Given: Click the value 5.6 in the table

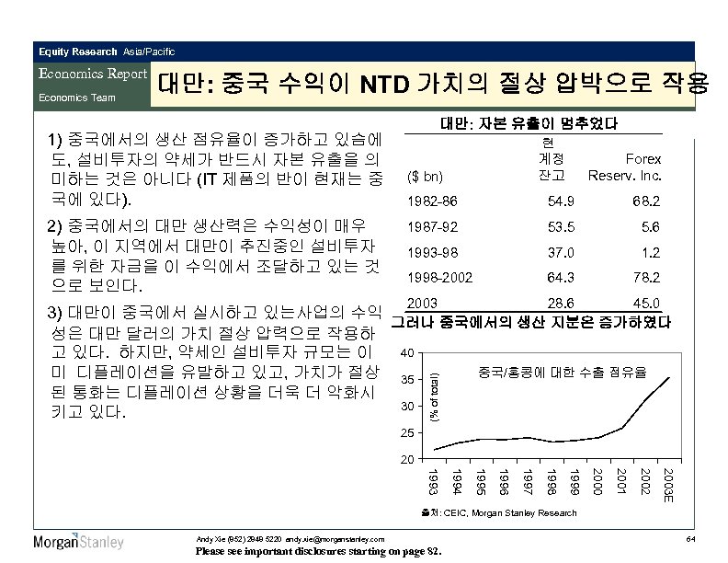Looking at the screenshot, I should click(651, 227).
